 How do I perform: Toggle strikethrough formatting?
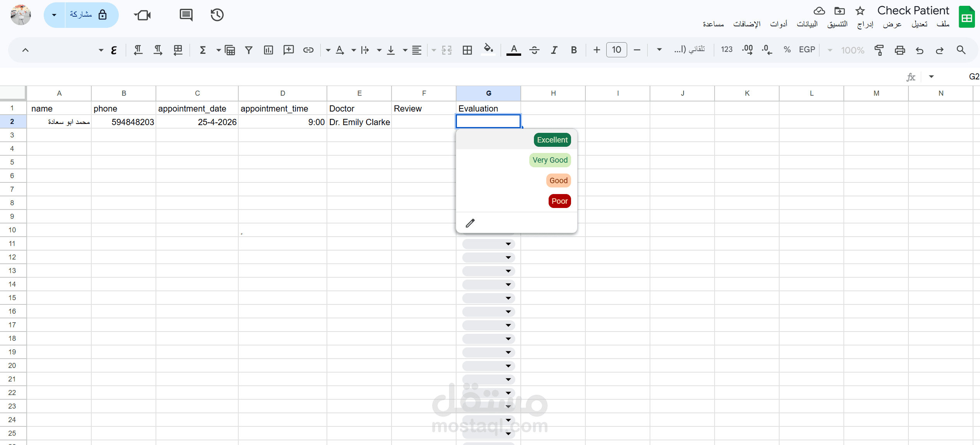click(x=534, y=50)
